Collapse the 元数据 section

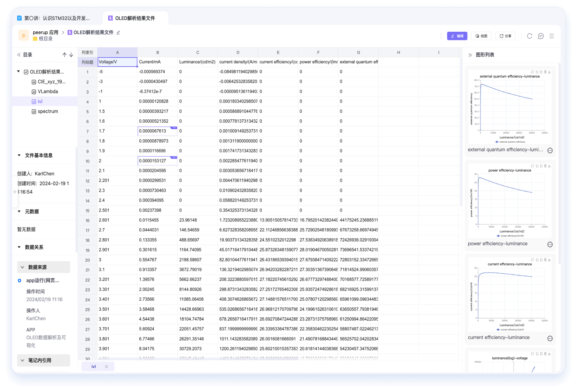(19, 211)
